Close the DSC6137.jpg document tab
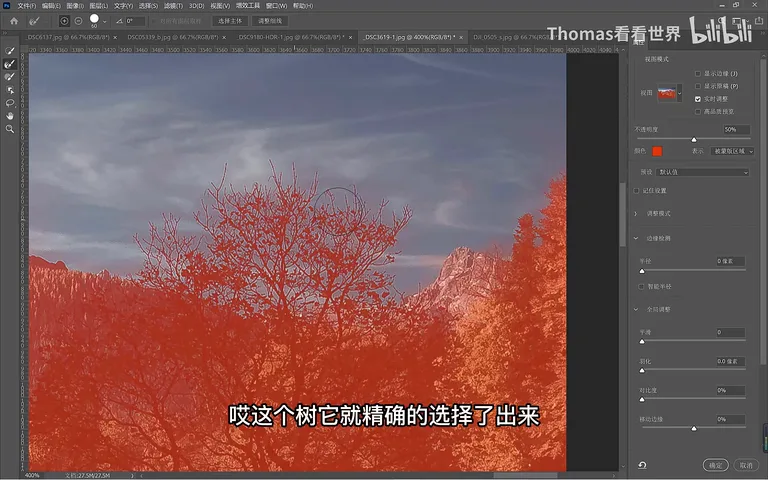Viewport: 768px width, 480px height. pyautogui.click(x=115, y=37)
